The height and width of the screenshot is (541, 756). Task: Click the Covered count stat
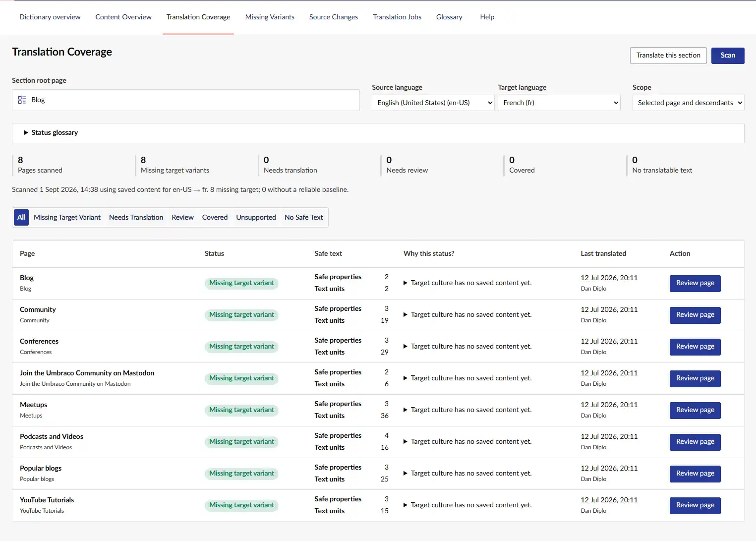(512, 160)
